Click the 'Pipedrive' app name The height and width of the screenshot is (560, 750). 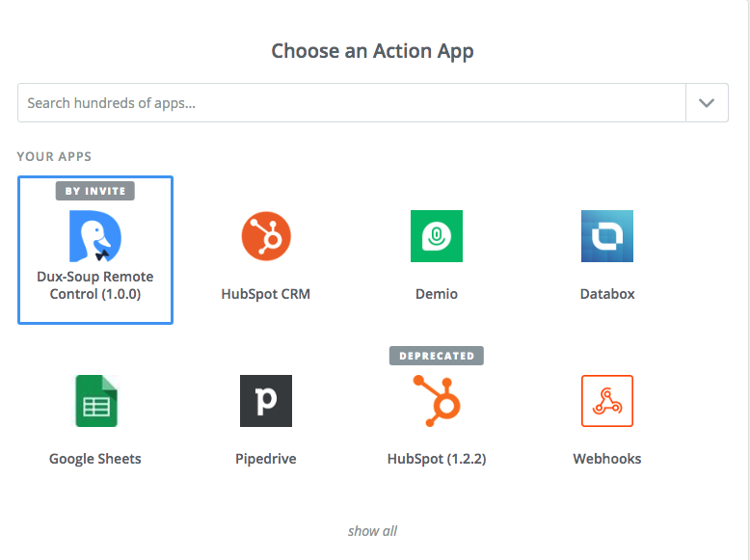tap(266, 459)
